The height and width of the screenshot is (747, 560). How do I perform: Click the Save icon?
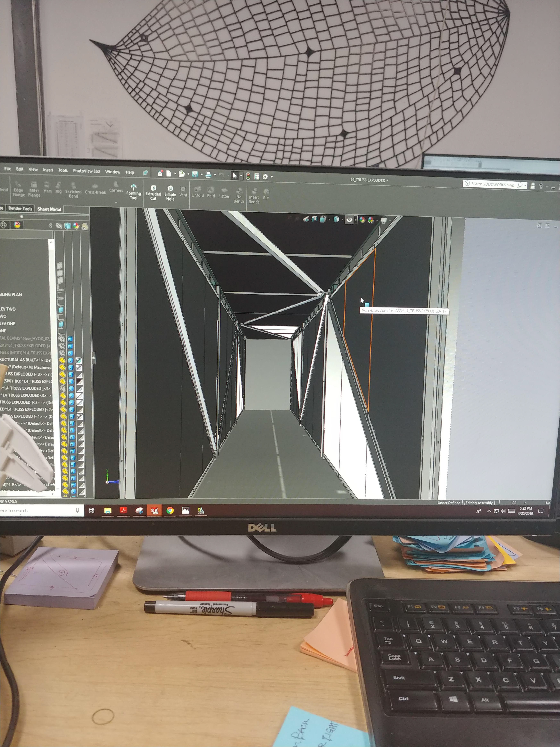pyautogui.click(x=195, y=174)
